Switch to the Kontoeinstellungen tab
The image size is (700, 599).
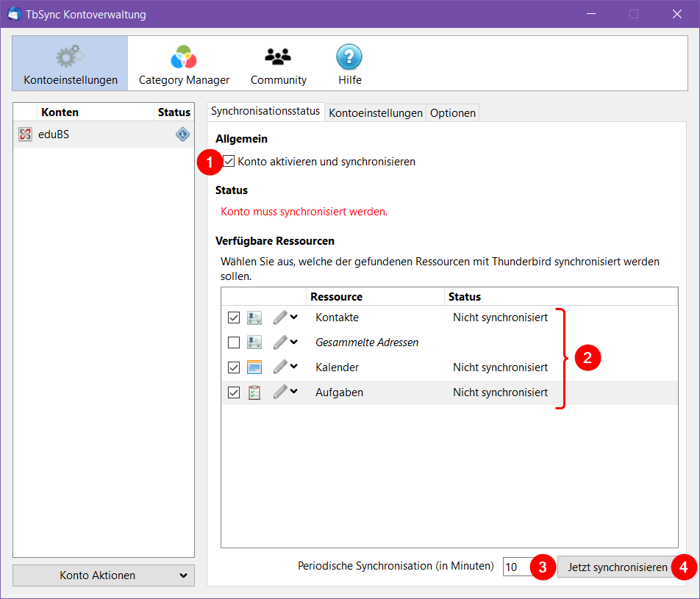pyautogui.click(x=375, y=112)
